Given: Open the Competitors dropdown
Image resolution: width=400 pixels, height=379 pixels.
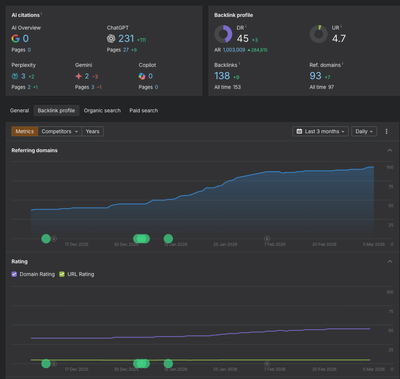Looking at the screenshot, I should pos(60,131).
